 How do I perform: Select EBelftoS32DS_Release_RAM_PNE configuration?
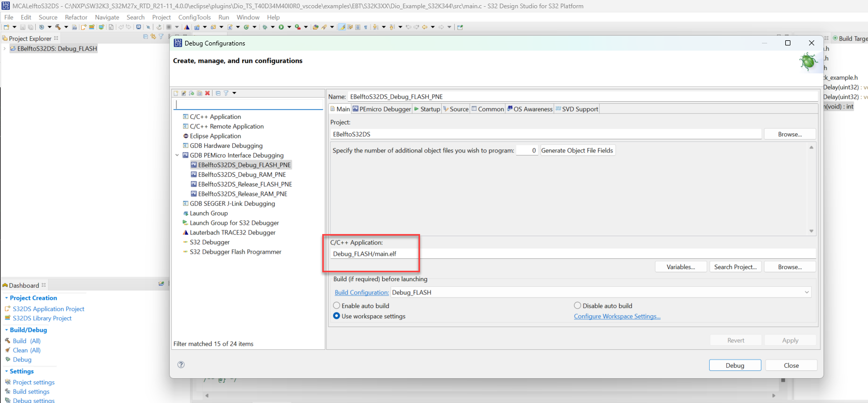(243, 194)
